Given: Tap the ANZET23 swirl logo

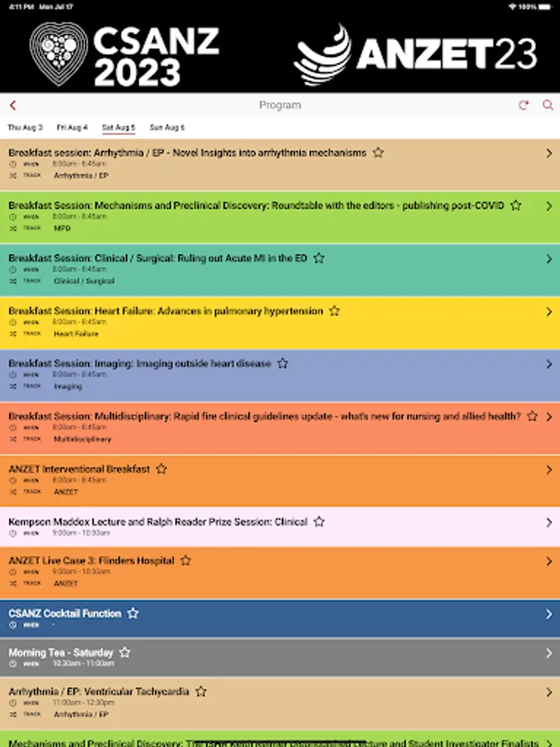Looking at the screenshot, I should coord(323,55).
